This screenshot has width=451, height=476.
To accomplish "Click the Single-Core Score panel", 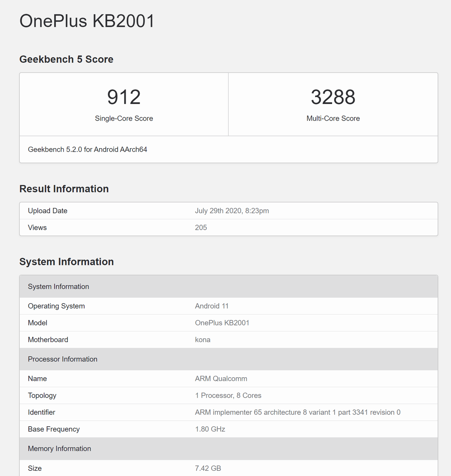I will pyautogui.click(x=124, y=104).
